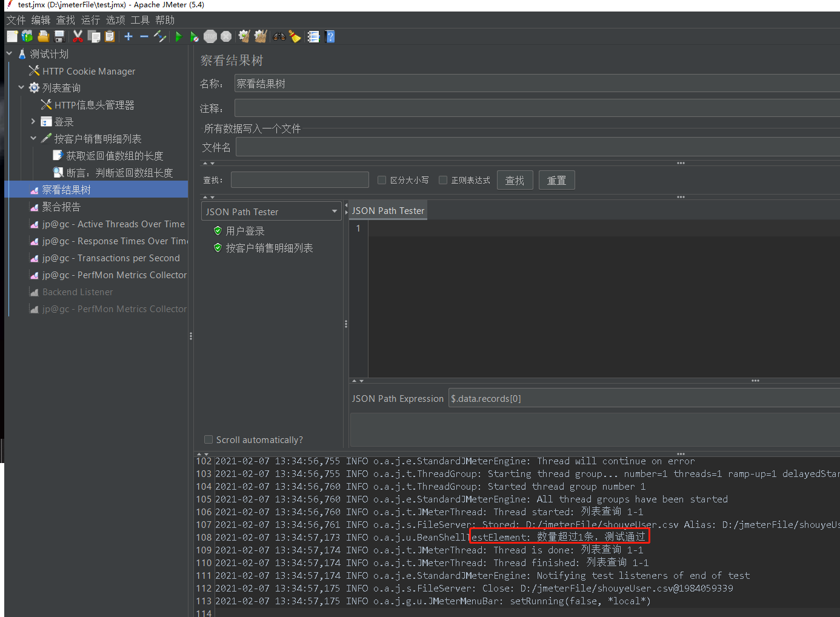Open the 编辑 menu
The image size is (840, 617).
point(41,20)
